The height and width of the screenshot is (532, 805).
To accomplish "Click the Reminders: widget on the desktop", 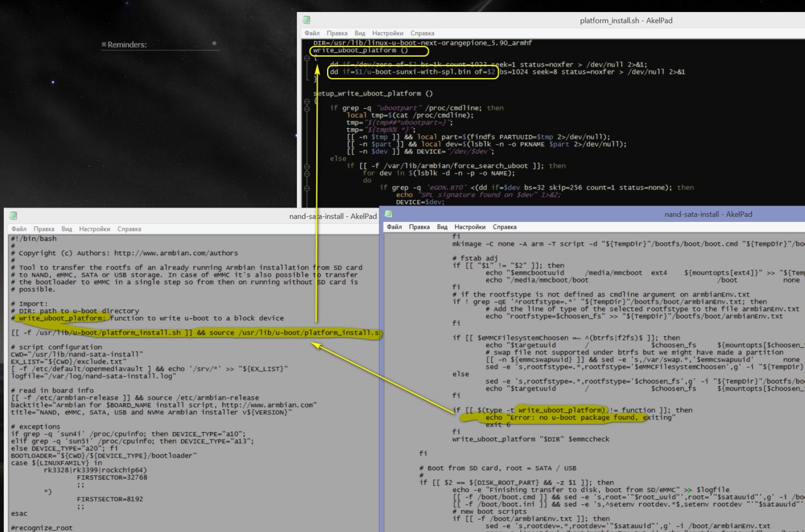I will pos(127,45).
